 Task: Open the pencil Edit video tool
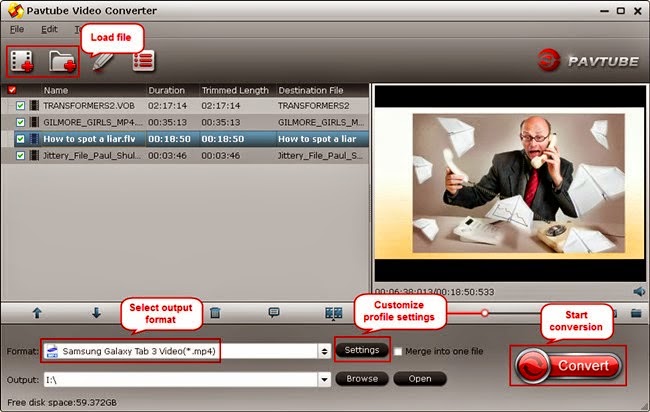(102, 62)
